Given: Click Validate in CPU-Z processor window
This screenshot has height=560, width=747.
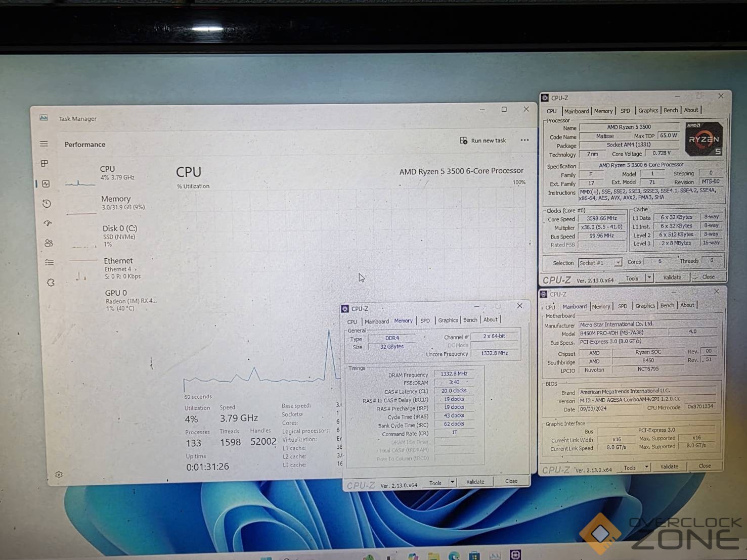Looking at the screenshot, I should pyautogui.click(x=672, y=277).
